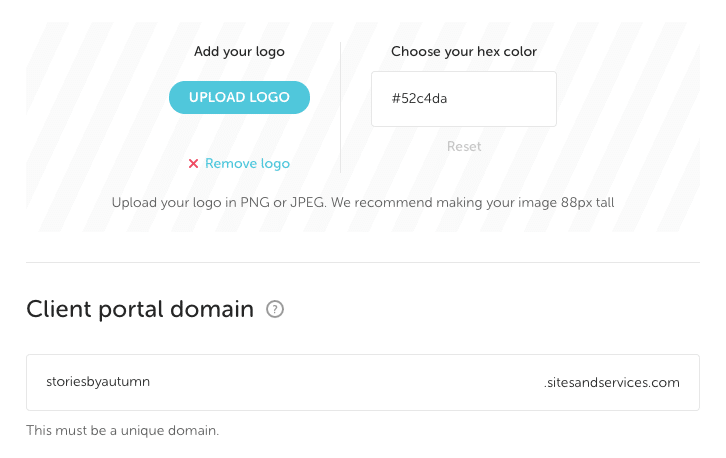Click the vertical divider between logo and color

(x=341, y=107)
